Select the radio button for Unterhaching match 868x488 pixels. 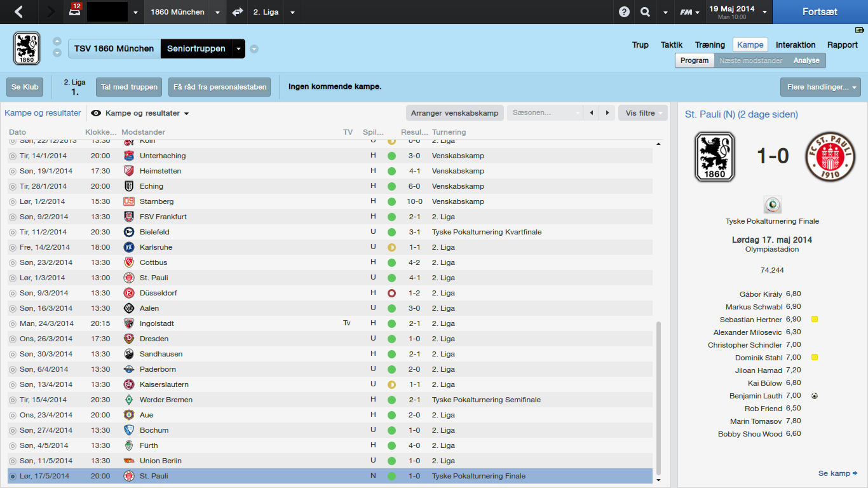click(x=13, y=156)
